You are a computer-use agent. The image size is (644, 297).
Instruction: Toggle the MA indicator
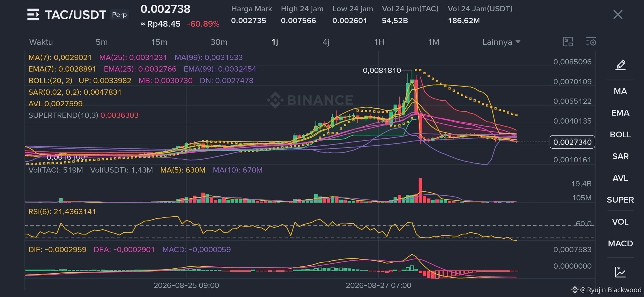[620, 91]
